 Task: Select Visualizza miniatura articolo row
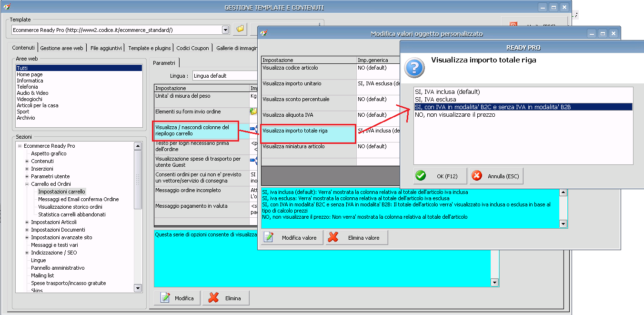coord(331,150)
